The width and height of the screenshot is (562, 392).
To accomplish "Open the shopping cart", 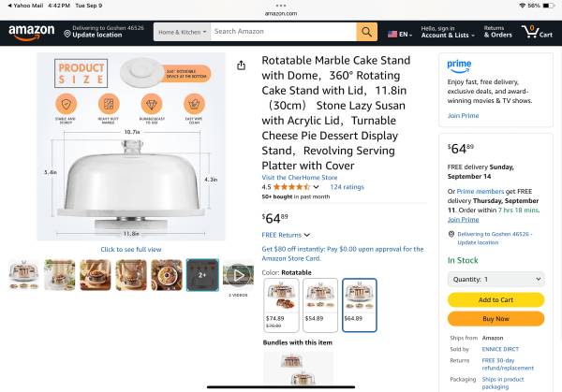I will [536, 32].
